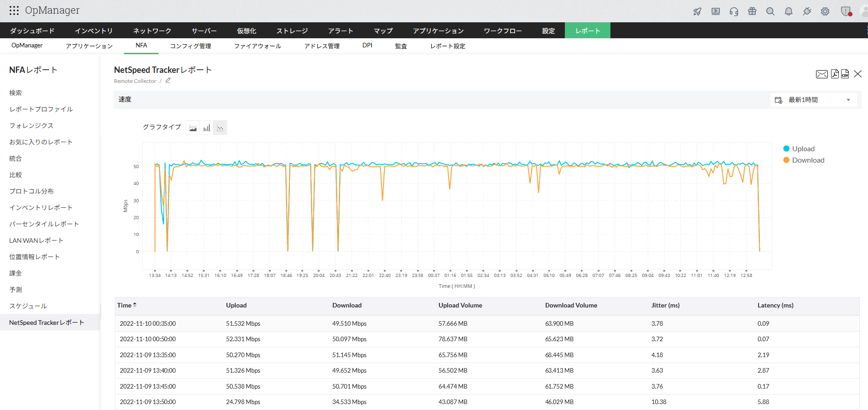868x410 pixels.
Task: Open レポートプロファイル in the sidebar
Action: click(x=41, y=109)
